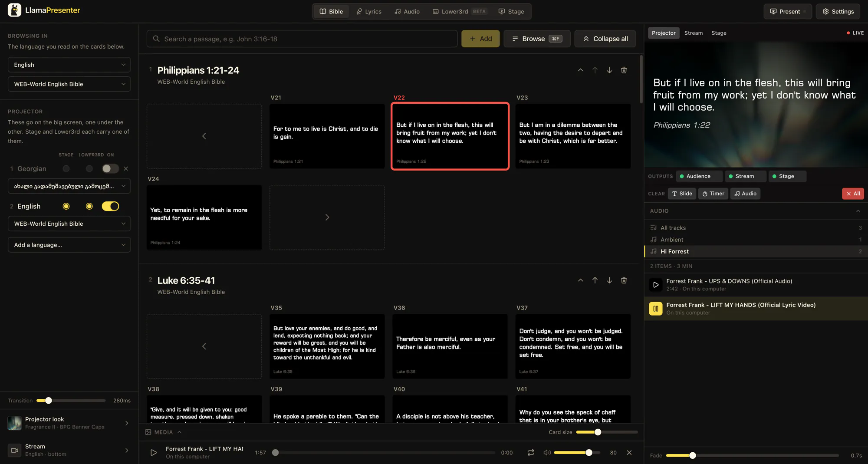Collapse the Luke 6:35-41 section
The width and height of the screenshot is (868, 464).
pos(580,280)
